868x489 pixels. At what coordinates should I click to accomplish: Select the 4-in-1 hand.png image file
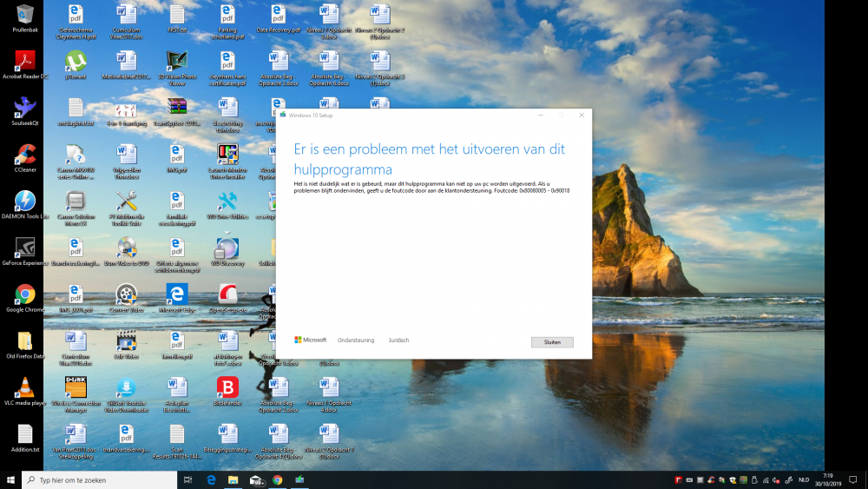point(126,115)
